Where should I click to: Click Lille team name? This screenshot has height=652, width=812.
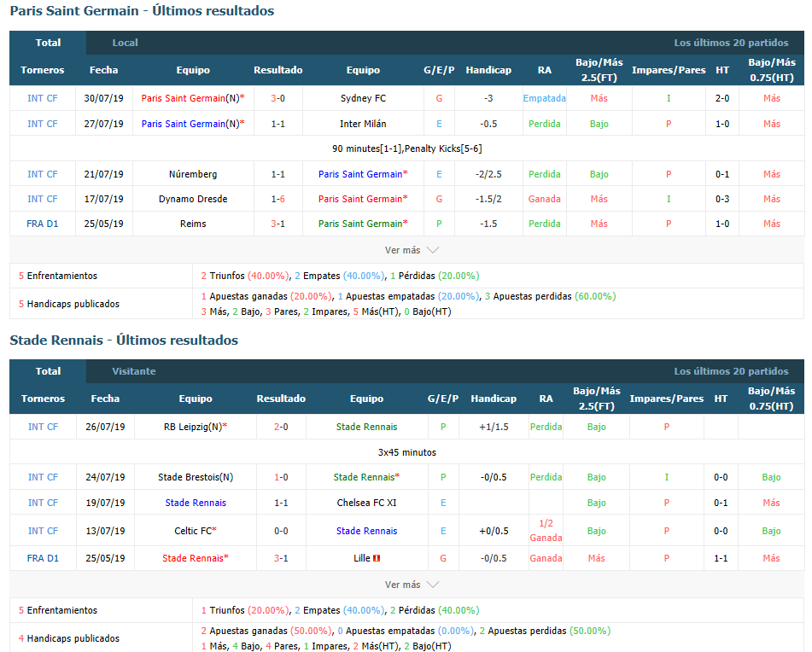[x=362, y=558]
